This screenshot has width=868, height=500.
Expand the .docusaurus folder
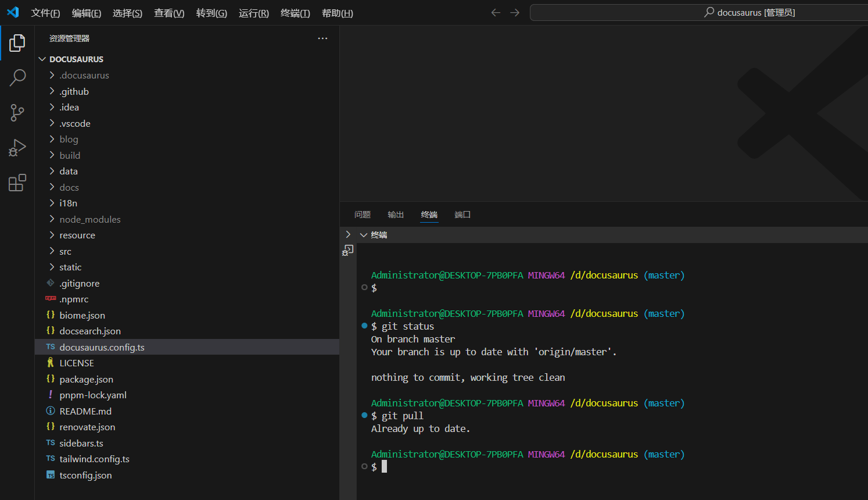click(52, 75)
